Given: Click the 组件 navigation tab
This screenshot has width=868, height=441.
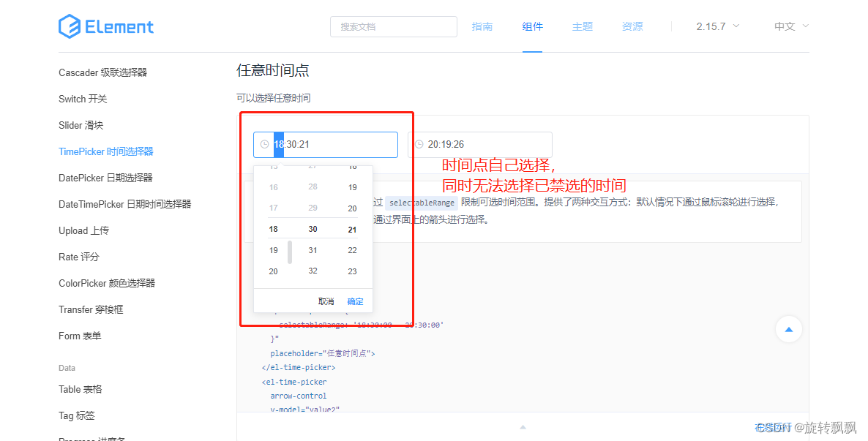Looking at the screenshot, I should pos(533,26).
